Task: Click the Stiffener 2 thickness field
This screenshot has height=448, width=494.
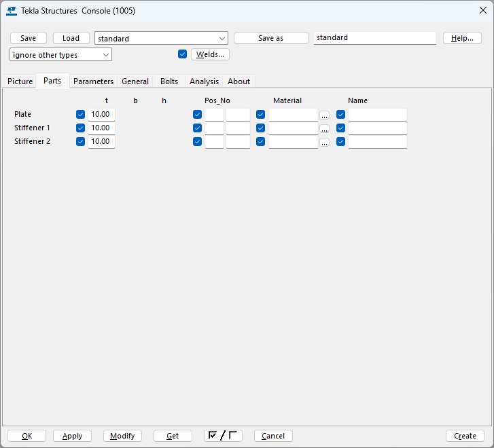Action: (101, 141)
